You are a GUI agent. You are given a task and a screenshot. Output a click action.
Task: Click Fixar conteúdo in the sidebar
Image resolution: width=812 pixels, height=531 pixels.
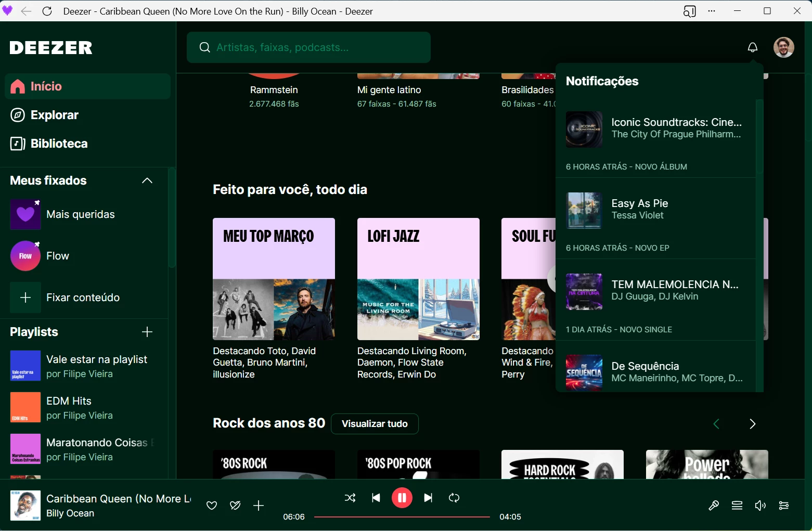[x=83, y=297]
